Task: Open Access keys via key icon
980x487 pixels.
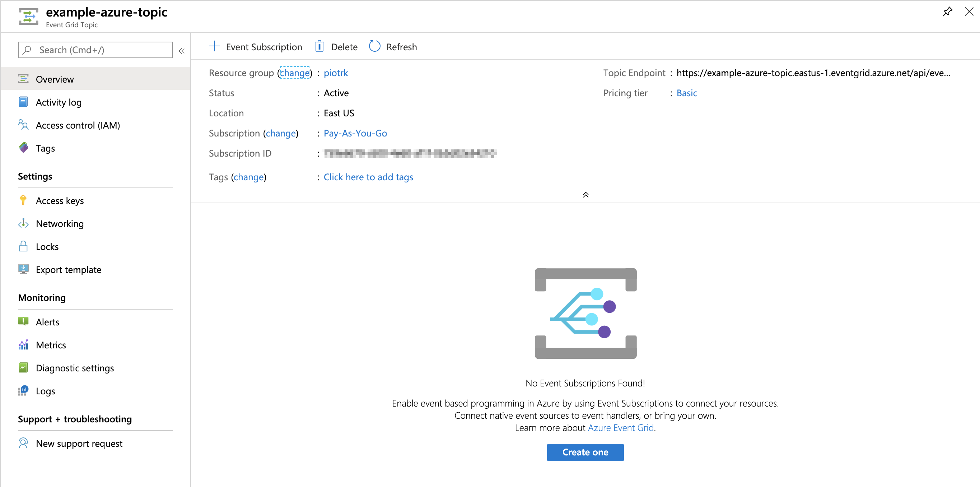Action: [x=23, y=200]
